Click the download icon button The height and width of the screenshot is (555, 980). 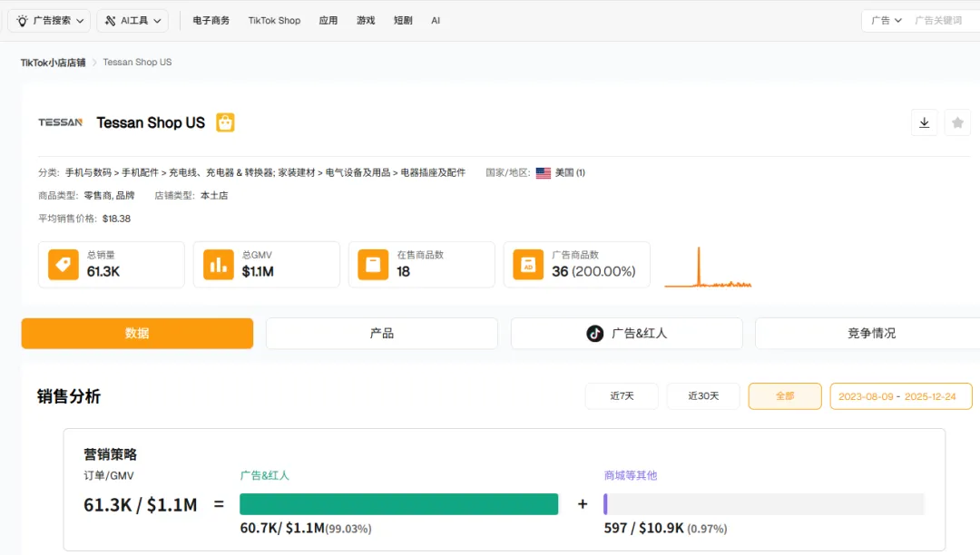924,122
